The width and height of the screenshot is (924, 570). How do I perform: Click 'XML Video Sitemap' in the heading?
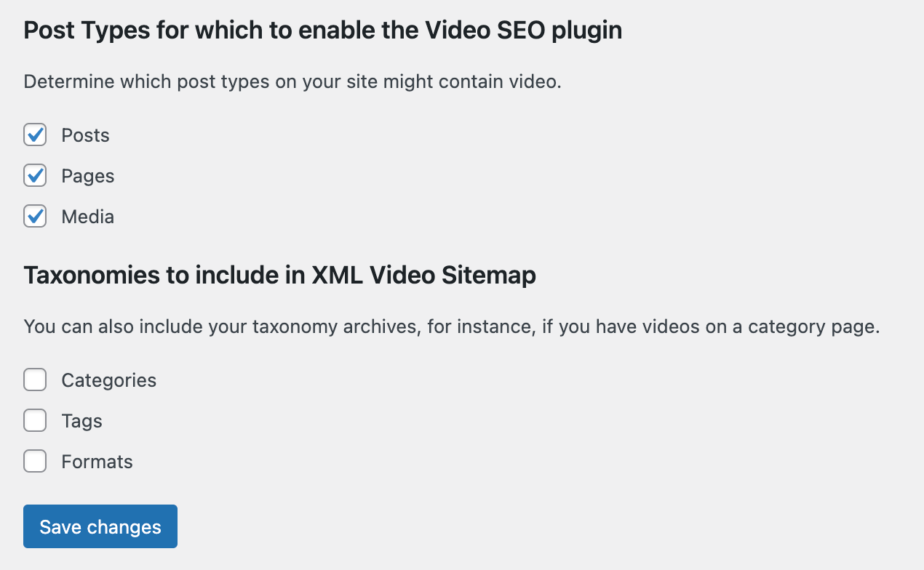pos(423,276)
